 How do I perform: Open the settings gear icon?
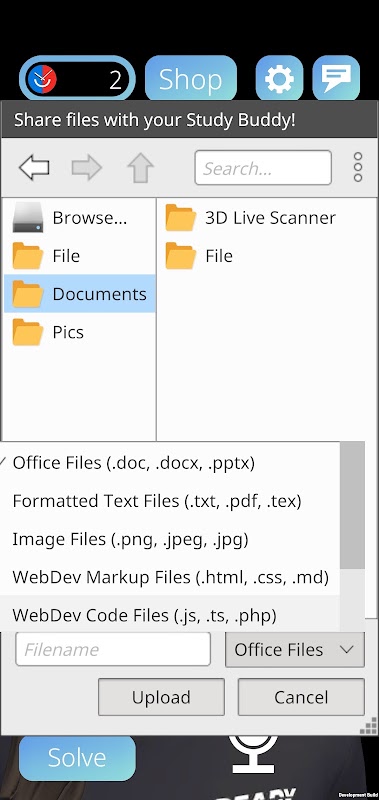coord(279,78)
